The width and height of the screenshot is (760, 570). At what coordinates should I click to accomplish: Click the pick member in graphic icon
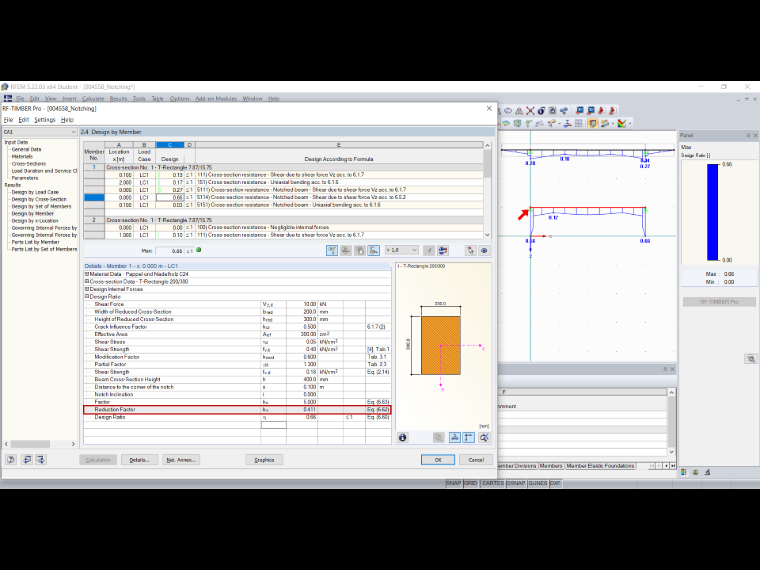pos(470,251)
